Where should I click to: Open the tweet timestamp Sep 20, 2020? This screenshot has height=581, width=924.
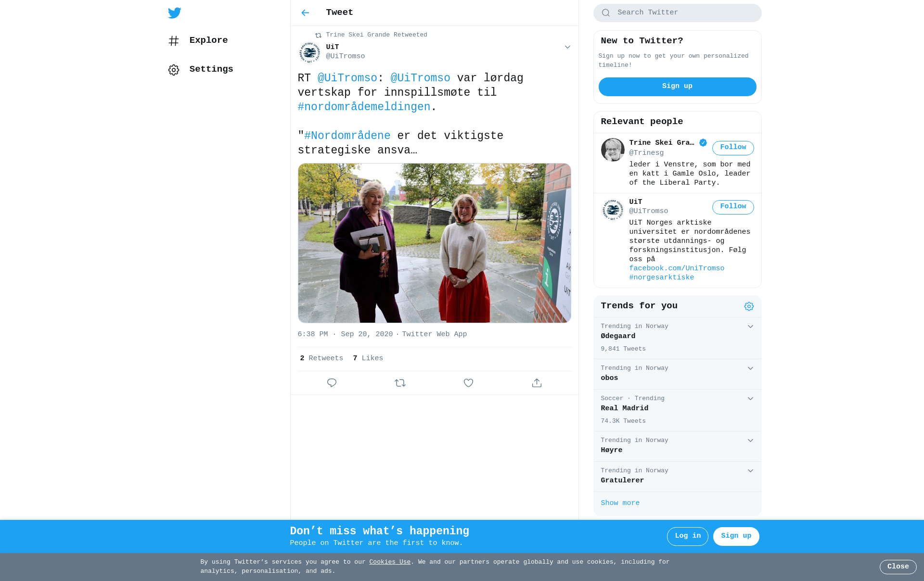pos(345,334)
